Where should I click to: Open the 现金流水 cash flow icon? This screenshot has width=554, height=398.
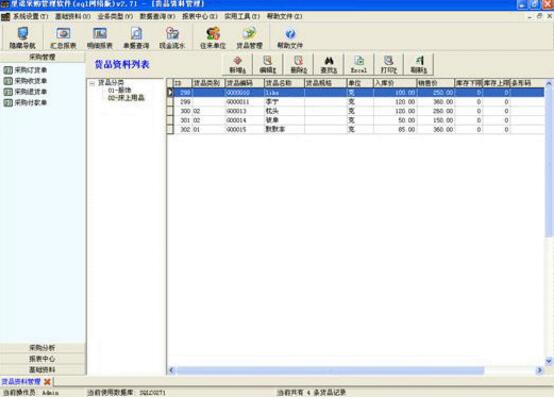(x=172, y=37)
